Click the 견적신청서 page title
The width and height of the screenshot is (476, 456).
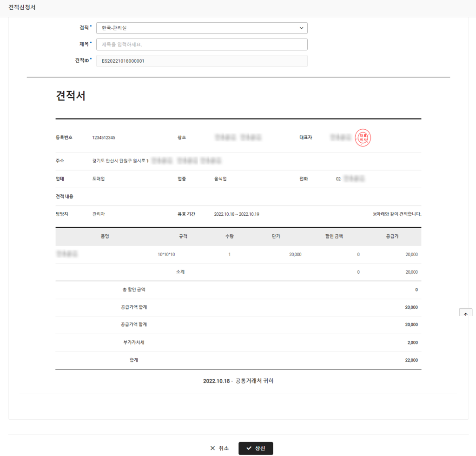pyautogui.click(x=22, y=8)
